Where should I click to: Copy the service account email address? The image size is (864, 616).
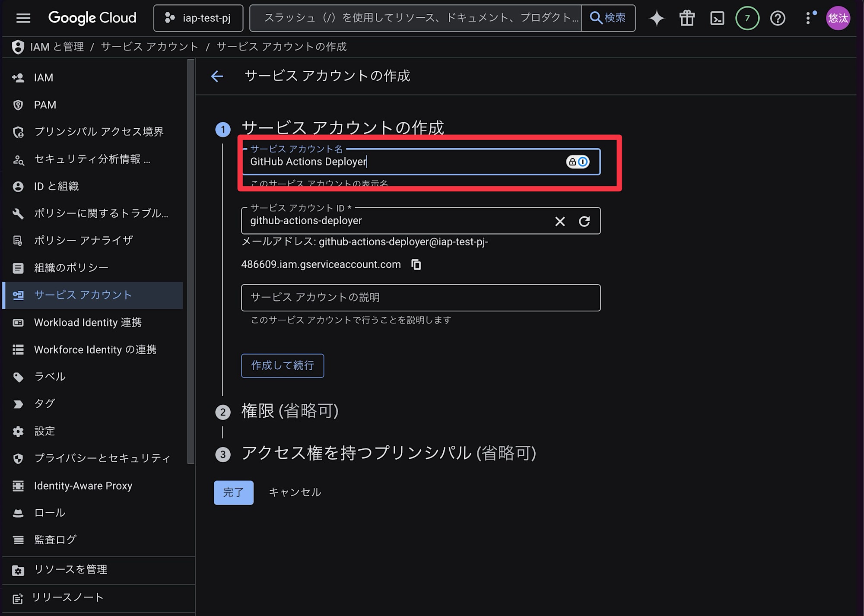click(x=416, y=264)
